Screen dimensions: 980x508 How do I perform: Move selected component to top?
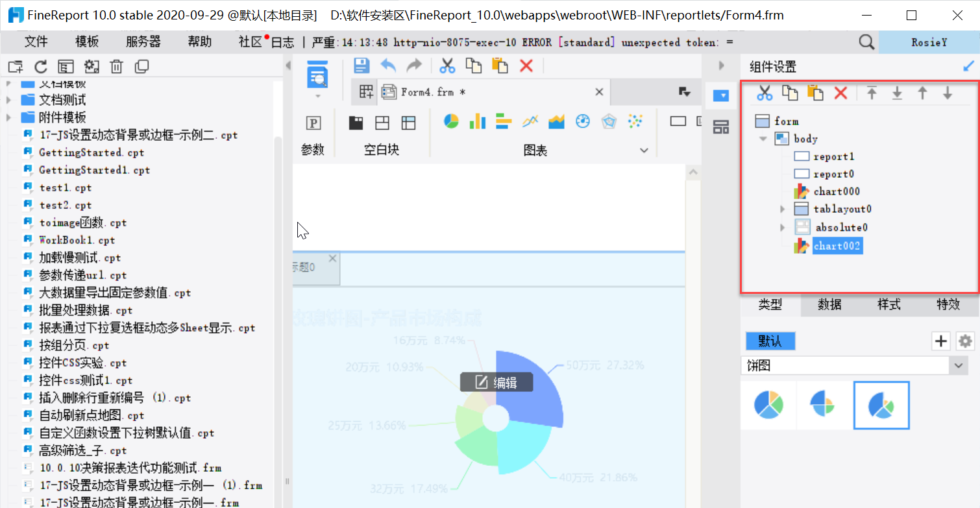[x=872, y=93]
